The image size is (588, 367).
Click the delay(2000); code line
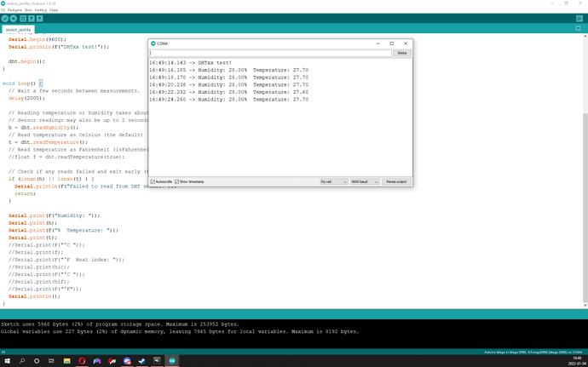[x=26, y=98]
